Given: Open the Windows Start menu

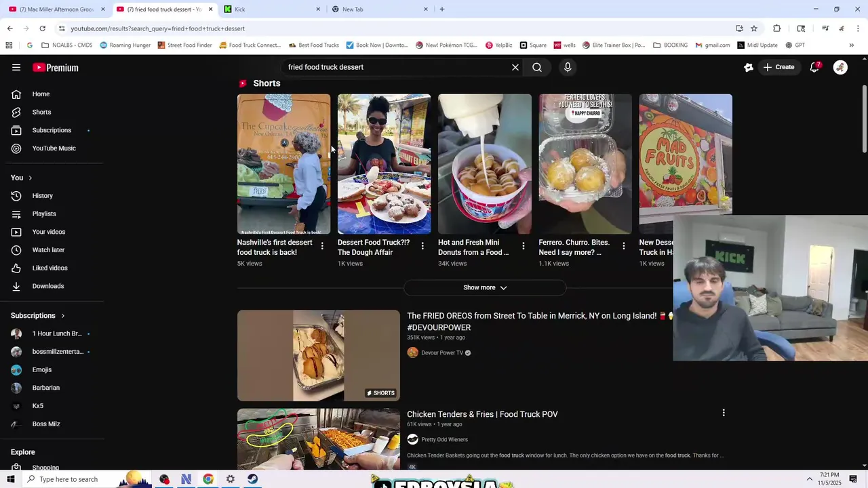Looking at the screenshot, I should [x=11, y=479].
